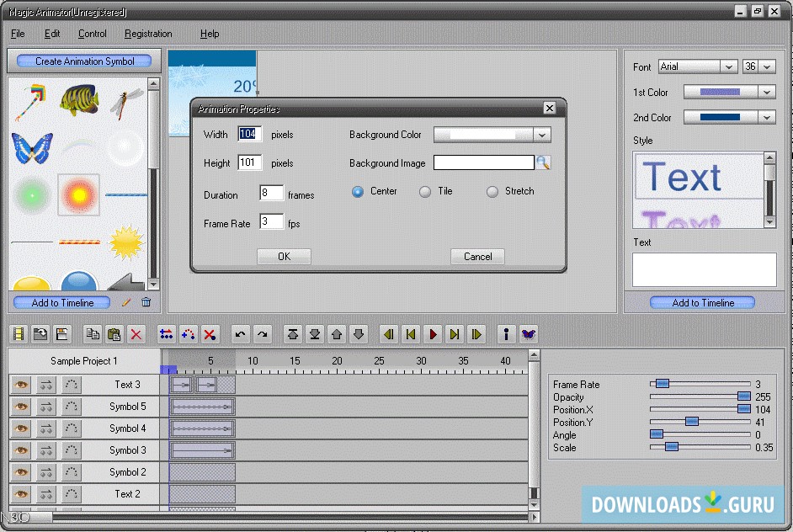This screenshot has height=532, width=793.
Task: Click the undo arrow in toolbar
Action: pyautogui.click(x=241, y=334)
